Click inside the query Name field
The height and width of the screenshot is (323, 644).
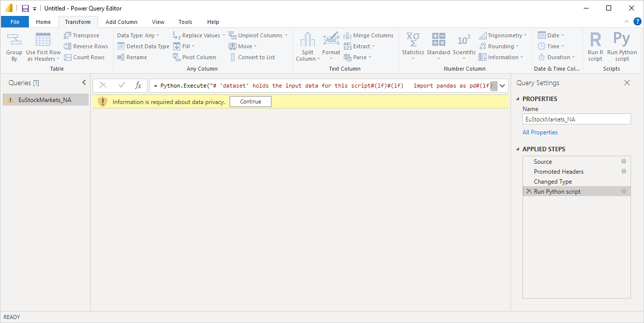[576, 119]
